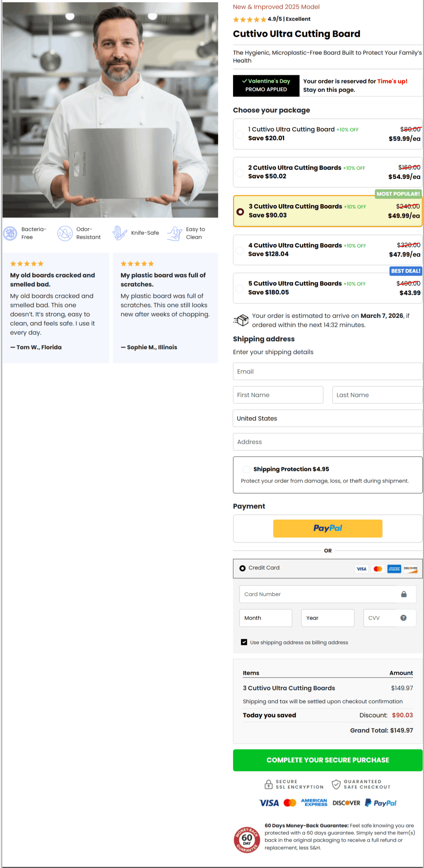This screenshot has width=424, height=868.
Task: Click the Email input field
Action: [328, 371]
